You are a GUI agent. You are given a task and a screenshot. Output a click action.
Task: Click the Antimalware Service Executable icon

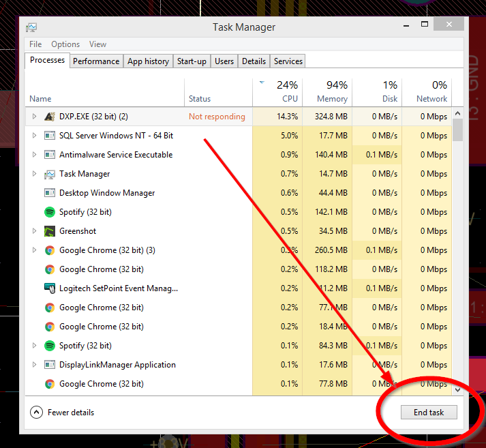point(50,155)
